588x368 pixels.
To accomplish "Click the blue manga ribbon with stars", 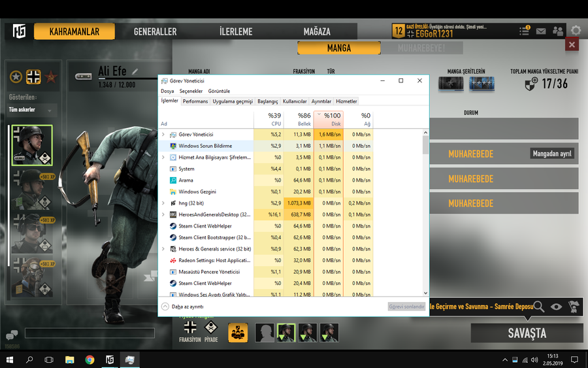I will point(482,84).
